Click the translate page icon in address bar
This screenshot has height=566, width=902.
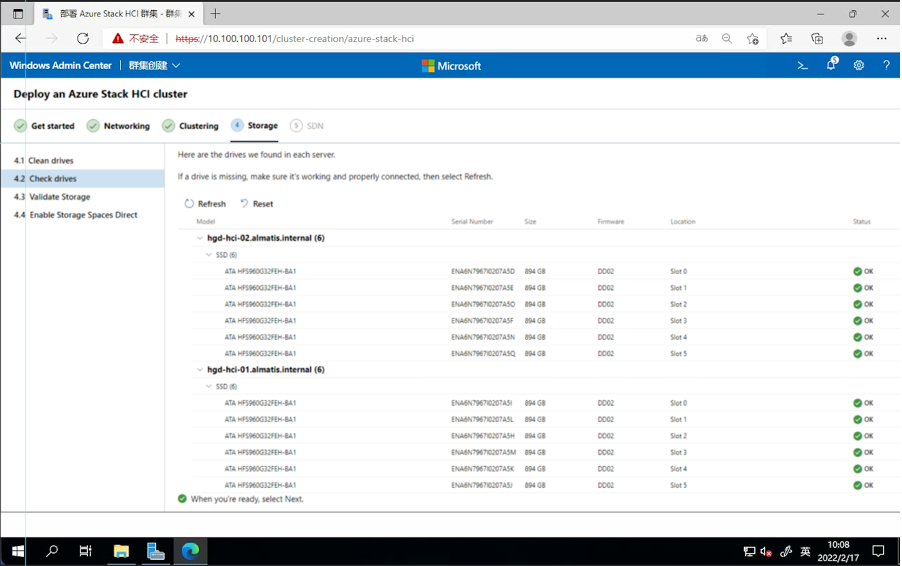[701, 39]
